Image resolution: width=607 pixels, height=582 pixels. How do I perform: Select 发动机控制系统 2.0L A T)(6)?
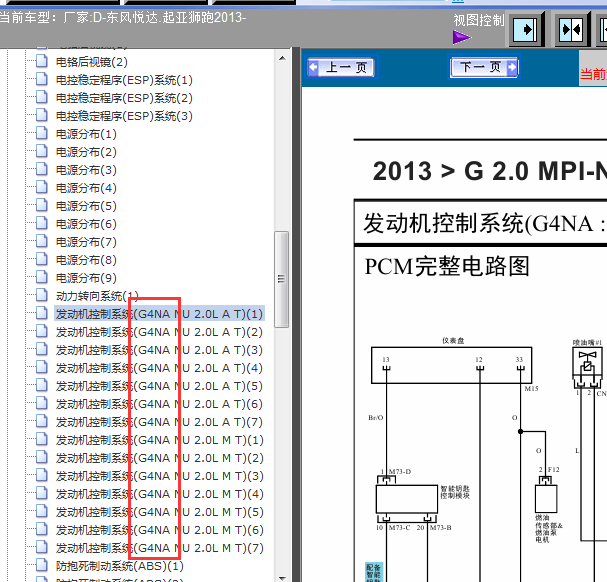[x=159, y=404]
